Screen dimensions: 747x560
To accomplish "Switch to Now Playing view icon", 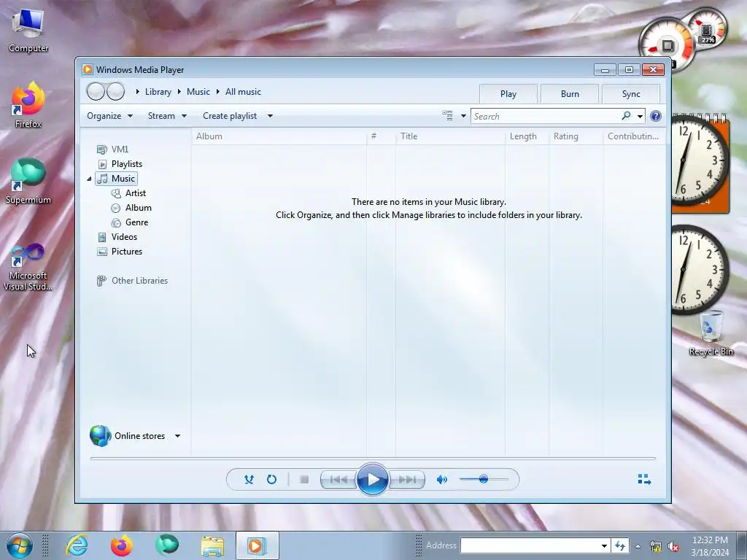I will 644,479.
